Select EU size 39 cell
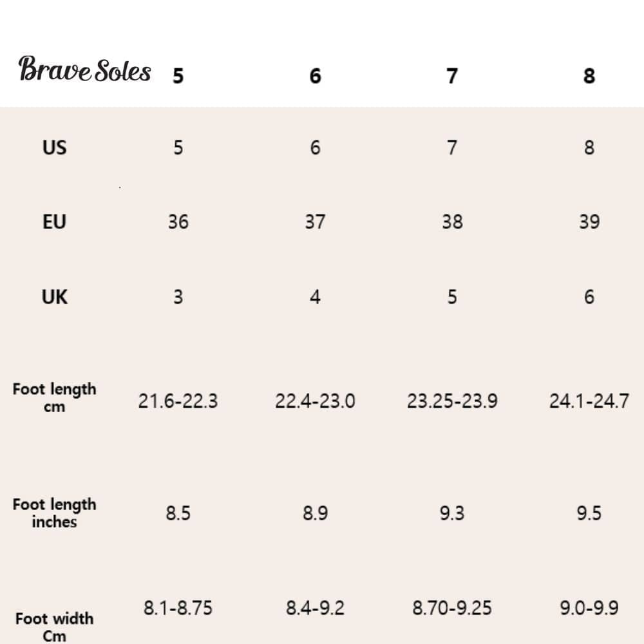The height and width of the screenshot is (644, 644). coord(589,222)
